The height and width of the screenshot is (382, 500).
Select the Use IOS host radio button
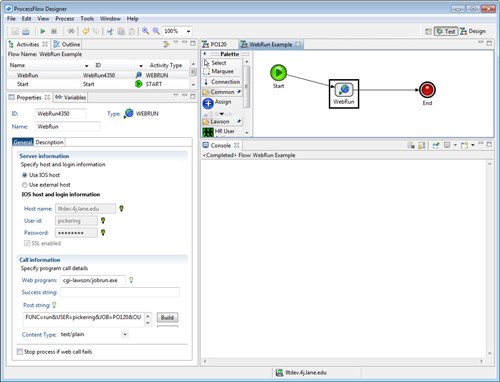(x=24, y=175)
